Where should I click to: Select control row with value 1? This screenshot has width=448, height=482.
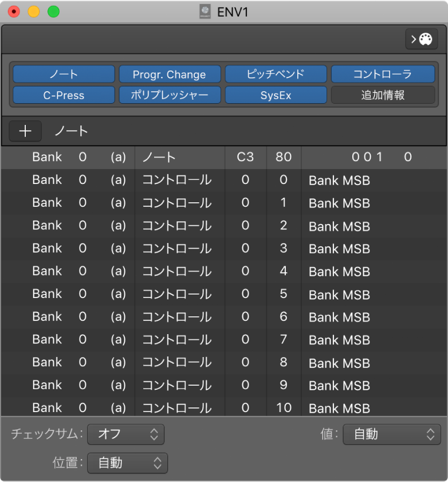(x=224, y=203)
